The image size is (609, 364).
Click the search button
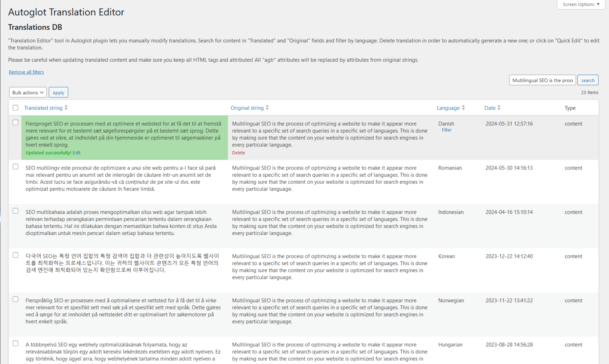[x=588, y=80]
